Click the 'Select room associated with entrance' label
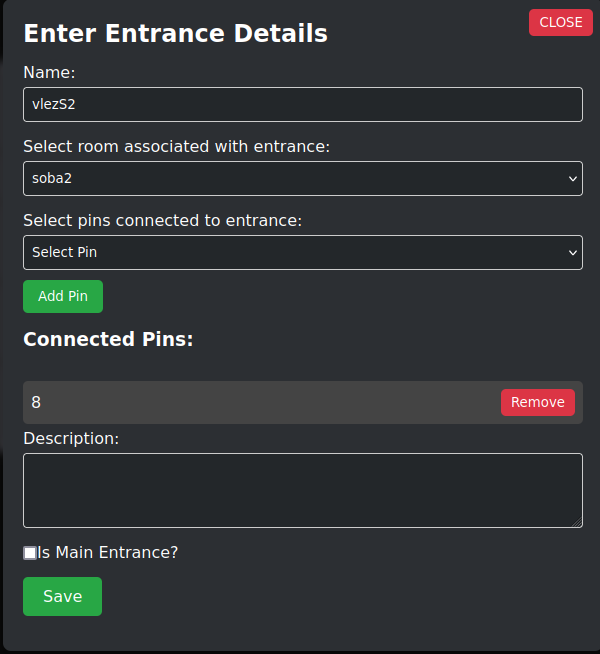 [x=176, y=146]
